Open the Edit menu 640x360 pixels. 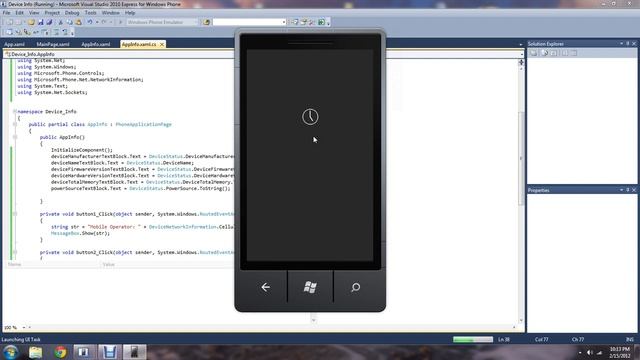pyautogui.click(x=19, y=13)
